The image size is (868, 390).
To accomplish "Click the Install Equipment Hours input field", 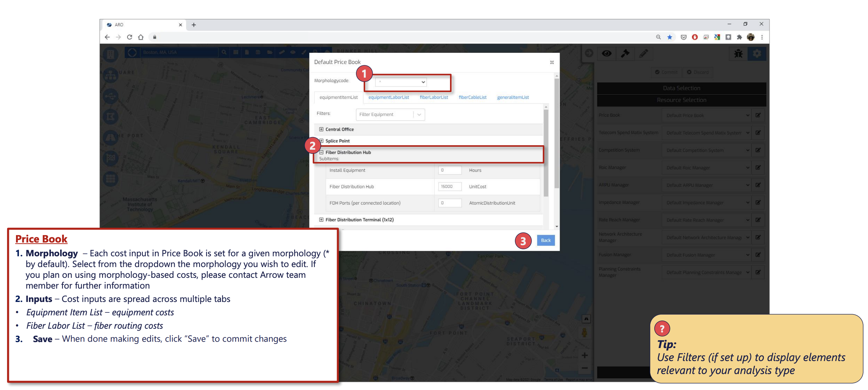I will point(450,170).
